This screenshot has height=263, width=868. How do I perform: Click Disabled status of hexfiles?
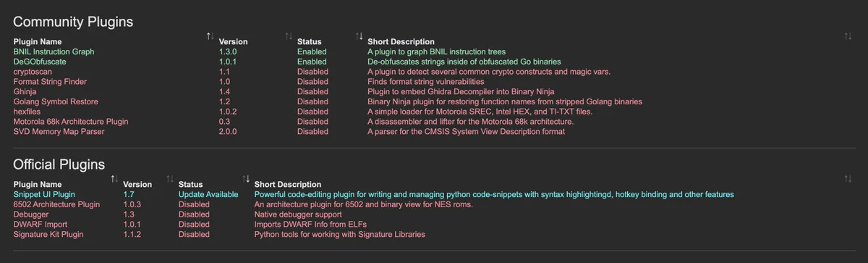(x=312, y=112)
